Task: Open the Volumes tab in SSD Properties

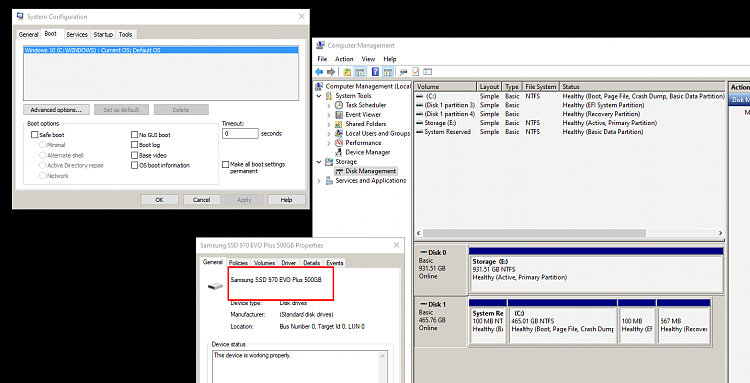Action: point(264,263)
